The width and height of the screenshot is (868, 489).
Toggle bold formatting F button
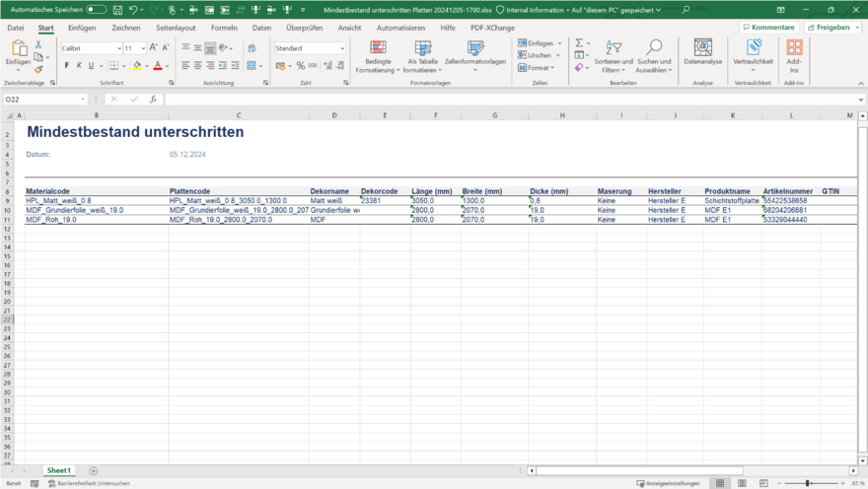coord(67,66)
